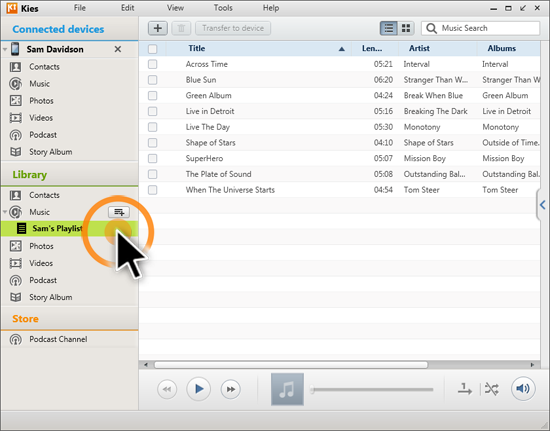
Task: Open the File menu
Action: 80,8
